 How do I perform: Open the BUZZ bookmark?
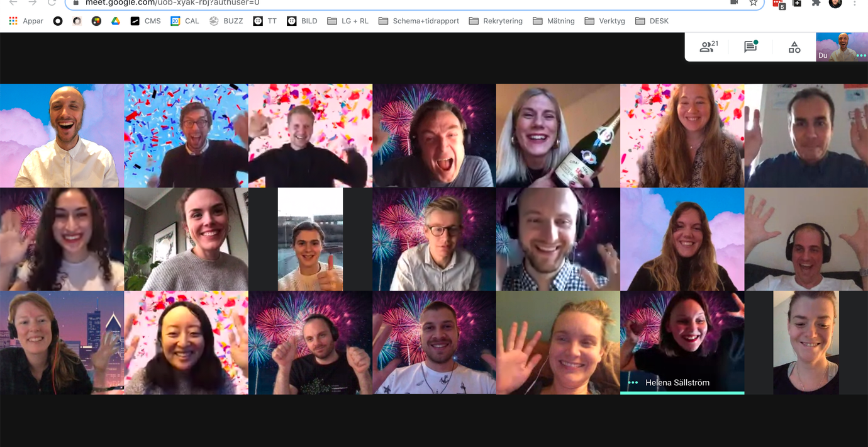click(x=226, y=21)
